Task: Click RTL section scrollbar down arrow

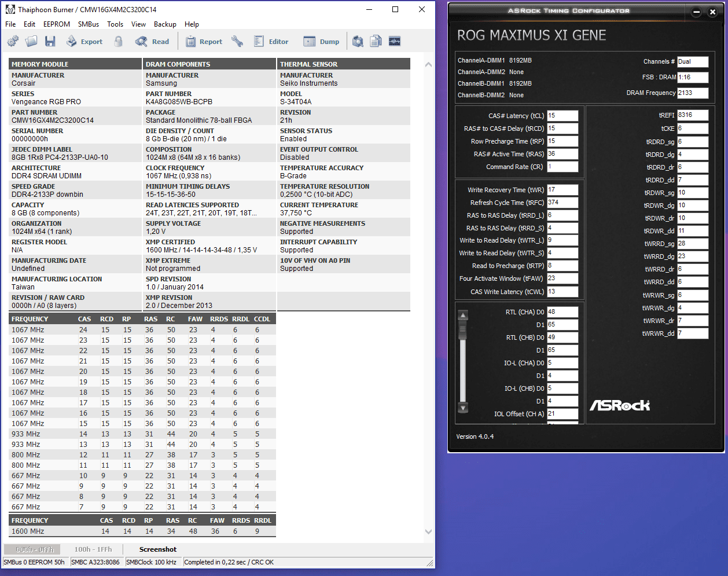Action: [463, 408]
